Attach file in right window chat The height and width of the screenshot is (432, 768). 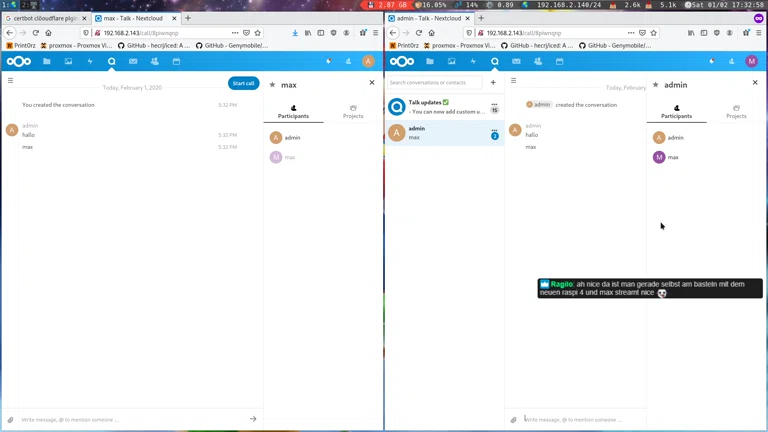coord(513,420)
